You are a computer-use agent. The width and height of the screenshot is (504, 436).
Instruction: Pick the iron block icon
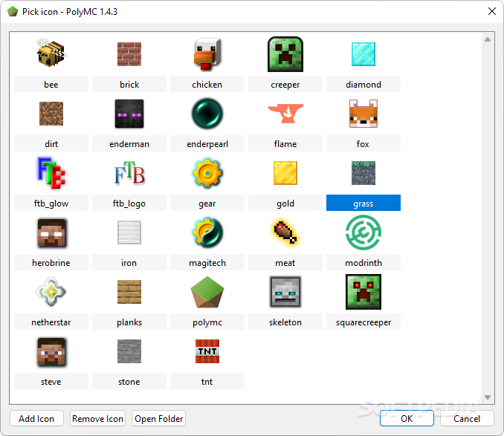click(129, 232)
